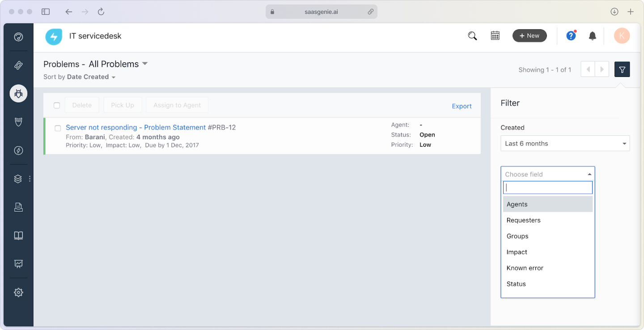Collapse the Choose field dropdown
Viewport: 644px width, 330px height.
[589, 174]
